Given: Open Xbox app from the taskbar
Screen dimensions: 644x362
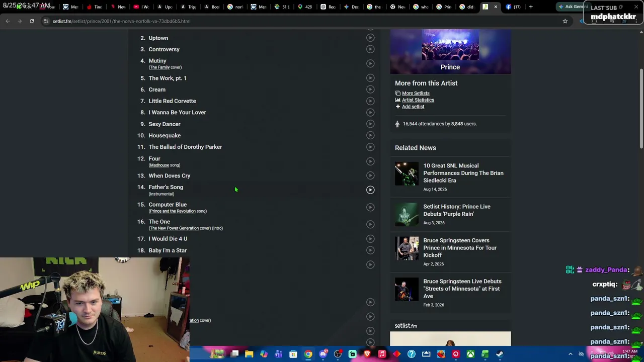Looking at the screenshot, I should point(470,354).
